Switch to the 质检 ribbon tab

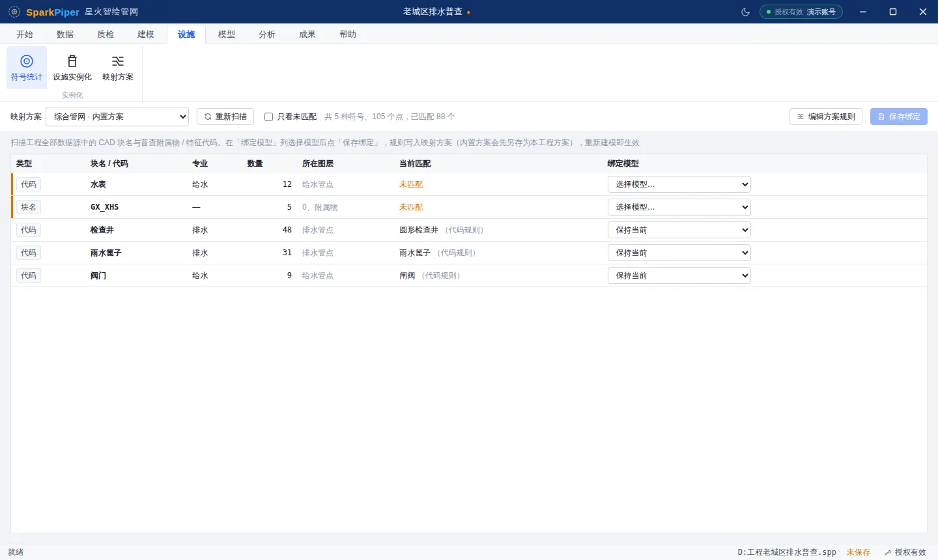point(106,35)
